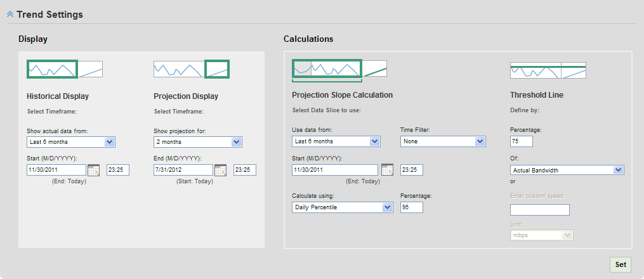Click the Projection Display chart thumbnail
Screen dimensions: 644x279
coord(191,69)
